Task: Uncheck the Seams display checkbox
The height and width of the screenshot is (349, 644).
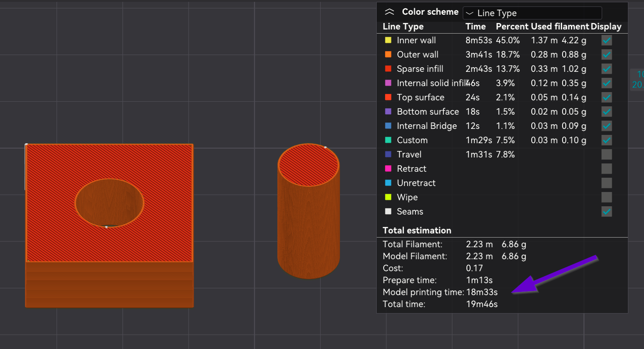Action: pyautogui.click(x=607, y=211)
